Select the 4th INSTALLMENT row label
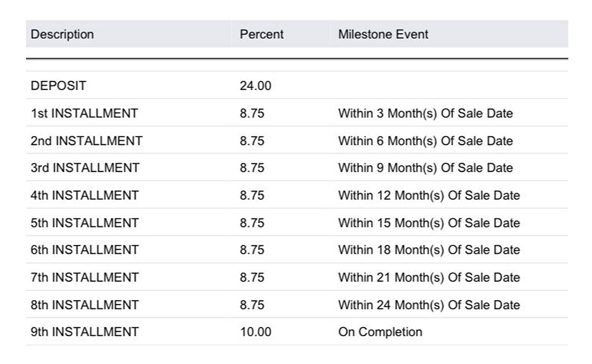The image size is (592, 364). [85, 196]
